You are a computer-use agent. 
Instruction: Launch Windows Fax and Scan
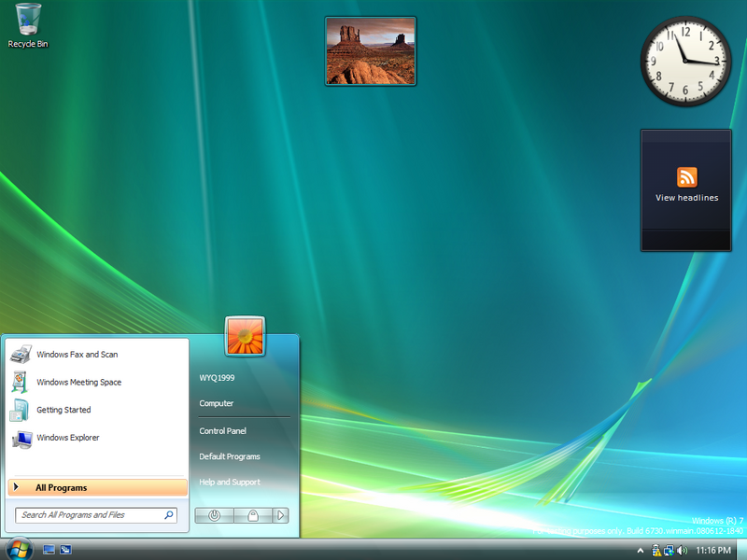(x=77, y=355)
